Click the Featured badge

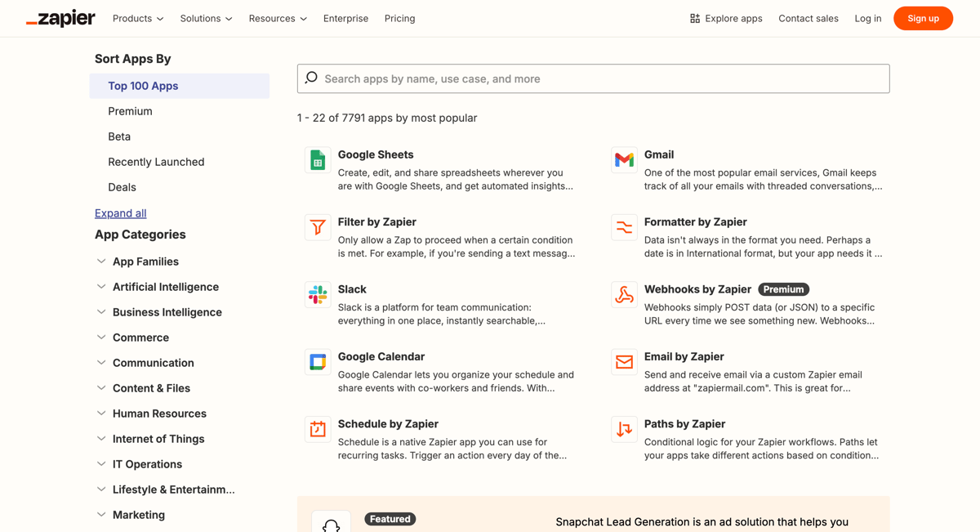pos(390,519)
